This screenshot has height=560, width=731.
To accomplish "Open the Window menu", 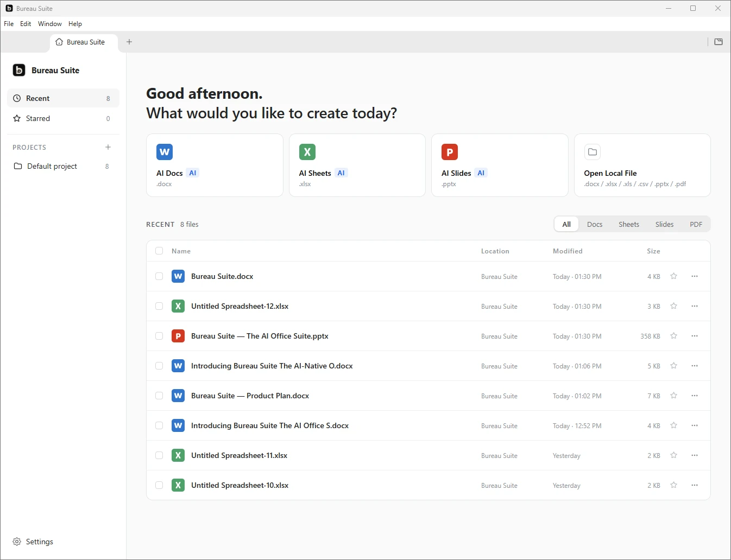I will coord(50,24).
